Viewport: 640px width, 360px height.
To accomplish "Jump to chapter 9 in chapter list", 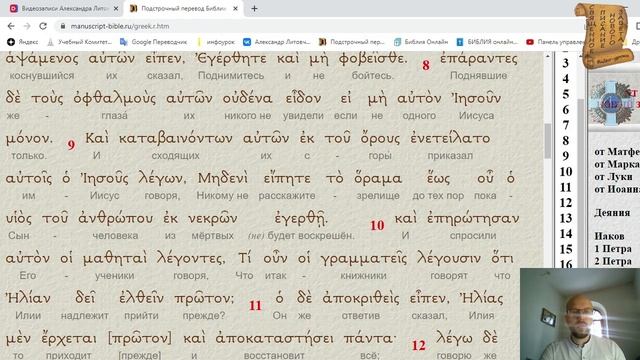I will pos(565,156).
